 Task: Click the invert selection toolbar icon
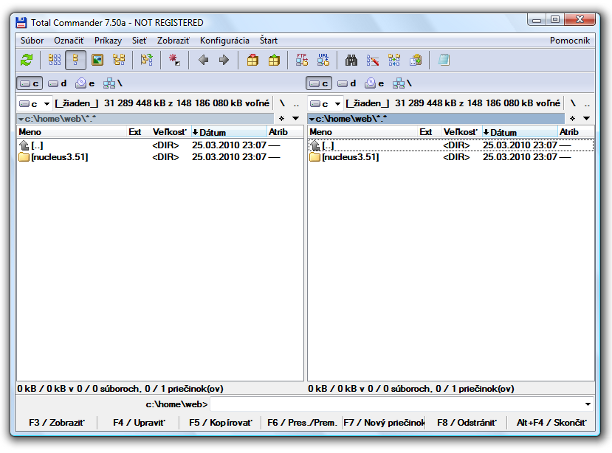click(147, 60)
